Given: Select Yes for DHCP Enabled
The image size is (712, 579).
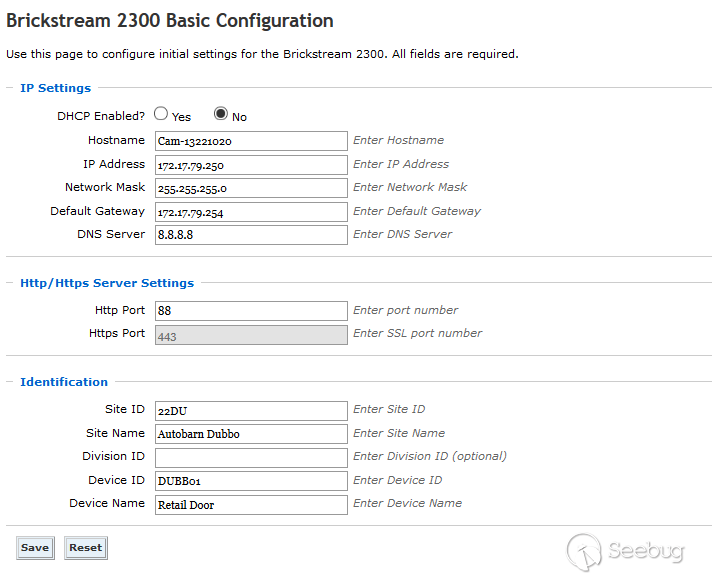Looking at the screenshot, I should point(161,114).
